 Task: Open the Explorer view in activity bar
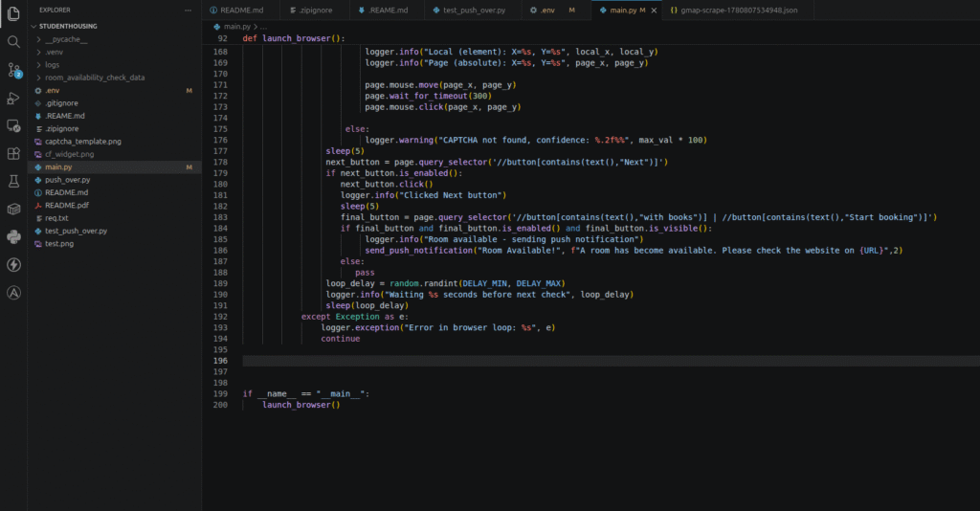click(x=13, y=13)
